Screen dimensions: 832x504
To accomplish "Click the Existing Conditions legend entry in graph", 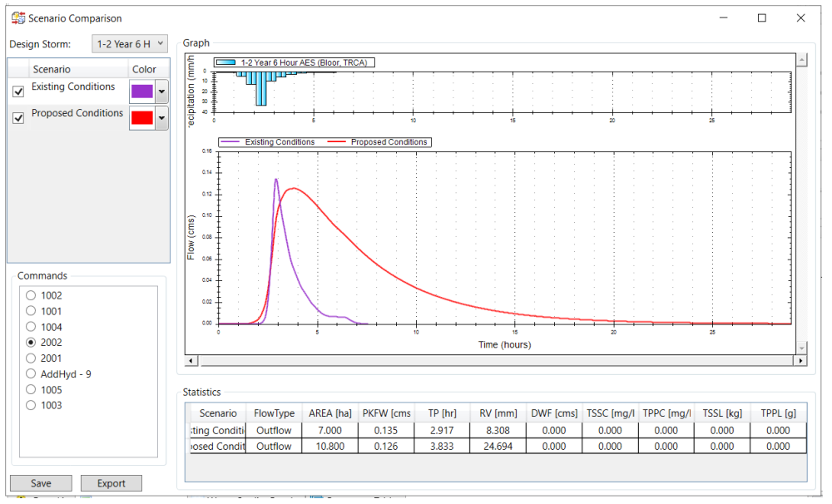I will click(269, 142).
